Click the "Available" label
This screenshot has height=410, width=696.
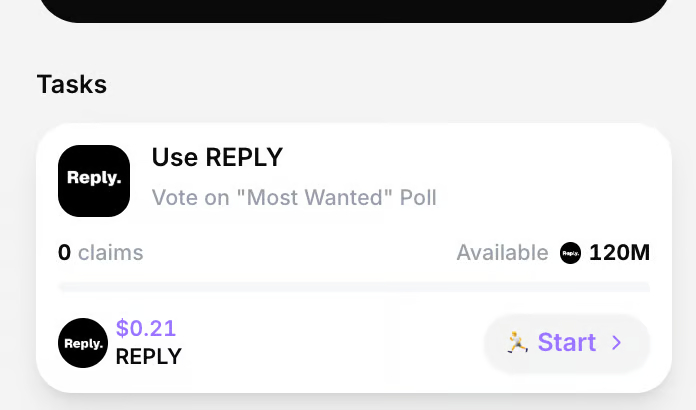tap(502, 253)
